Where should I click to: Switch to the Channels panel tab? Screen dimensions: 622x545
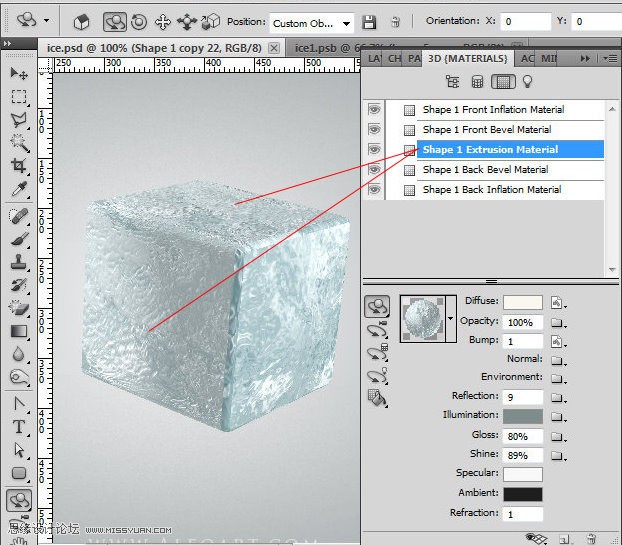(394, 59)
